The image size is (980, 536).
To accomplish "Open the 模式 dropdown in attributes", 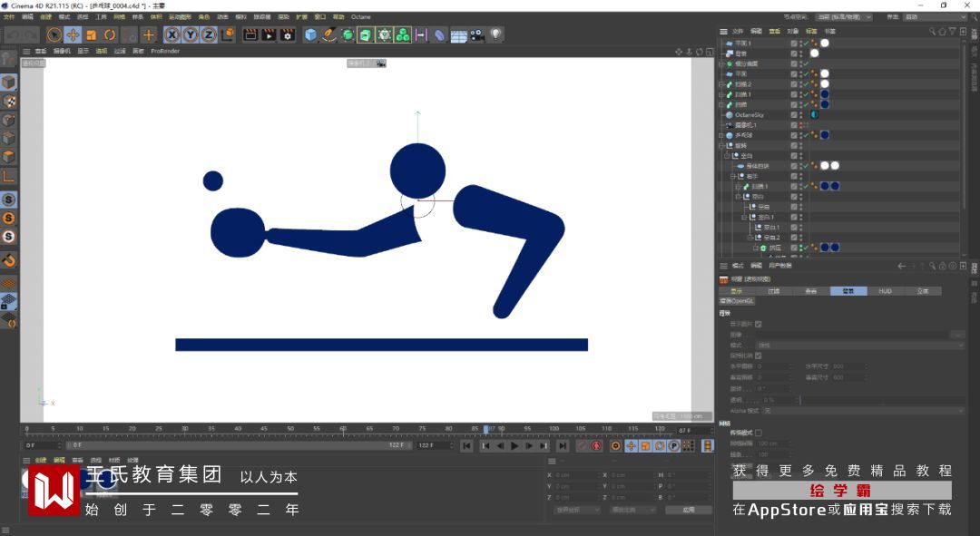I will click(x=860, y=346).
